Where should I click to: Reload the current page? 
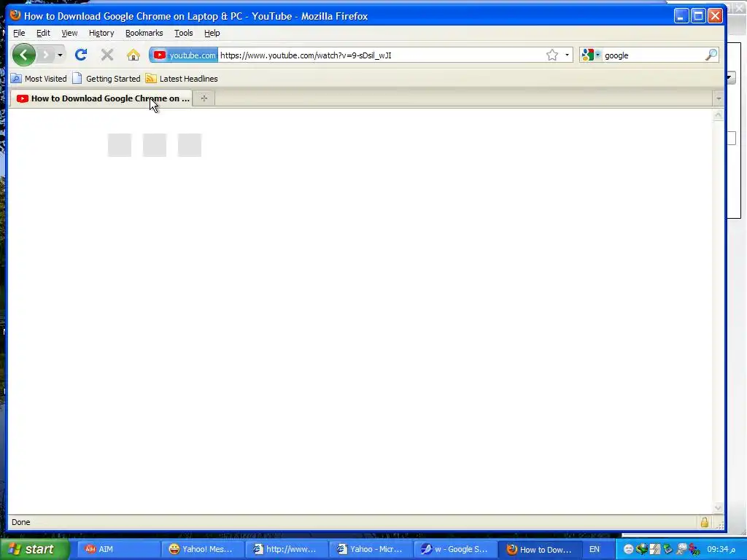coord(81,55)
